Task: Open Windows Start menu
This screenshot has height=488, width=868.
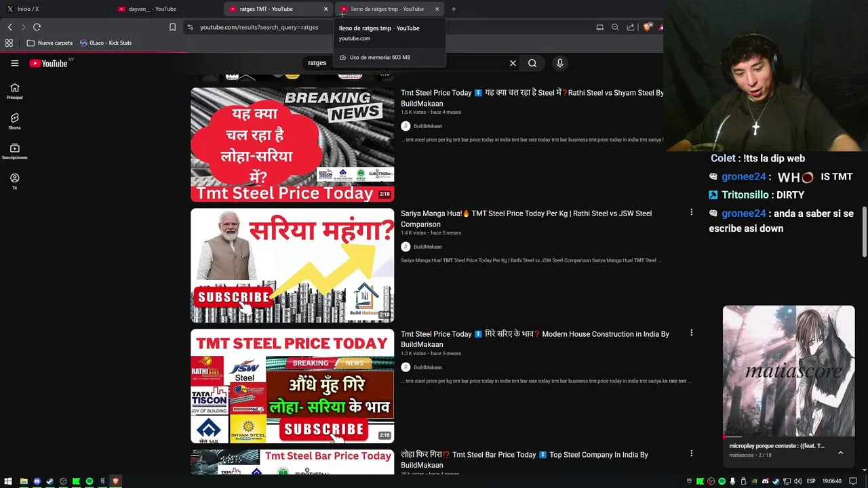Action: [9, 481]
